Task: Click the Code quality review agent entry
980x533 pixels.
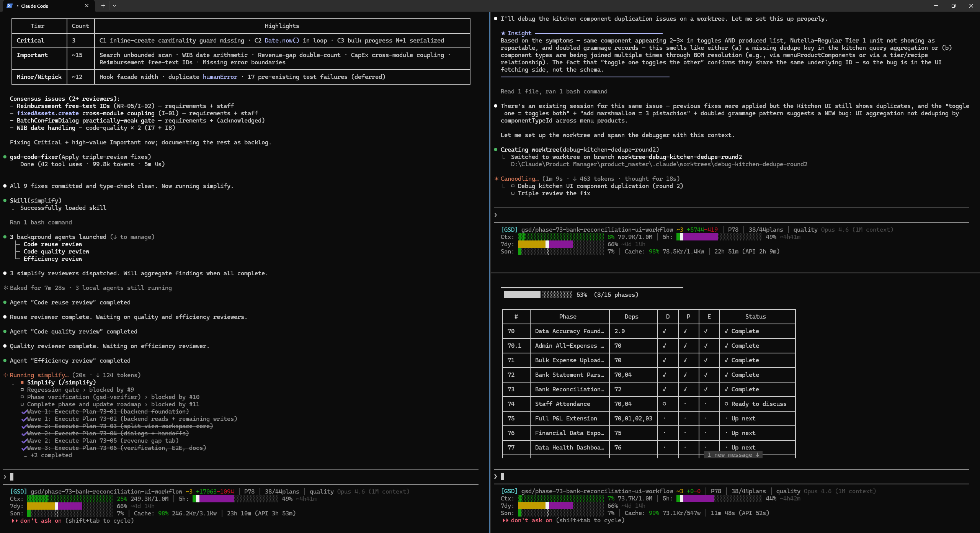Action: tap(56, 252)
